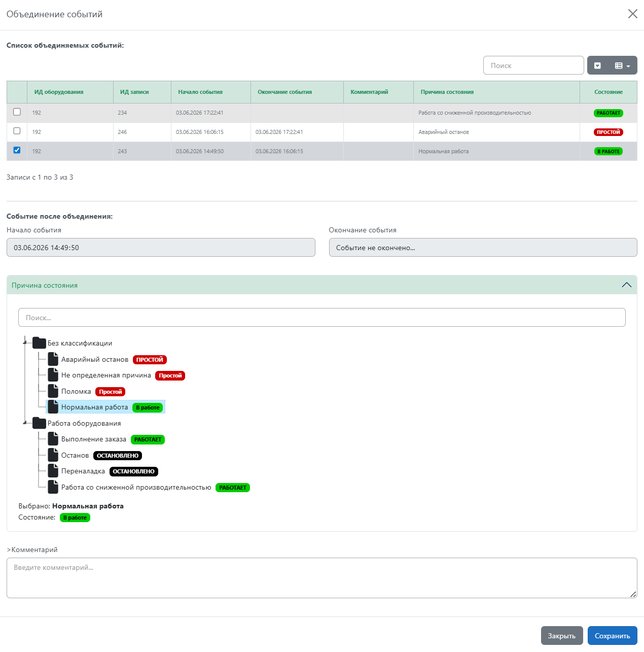Screen dimensions: 644x652
Task: Click file icon next to Поломка
Action: click(x=53, y=391)
